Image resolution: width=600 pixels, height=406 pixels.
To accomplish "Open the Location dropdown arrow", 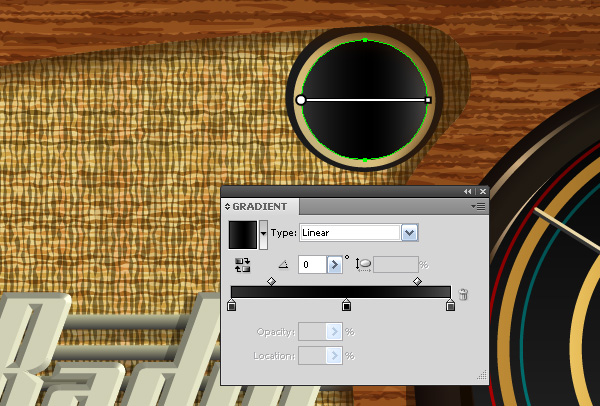I will coord(334,356).
